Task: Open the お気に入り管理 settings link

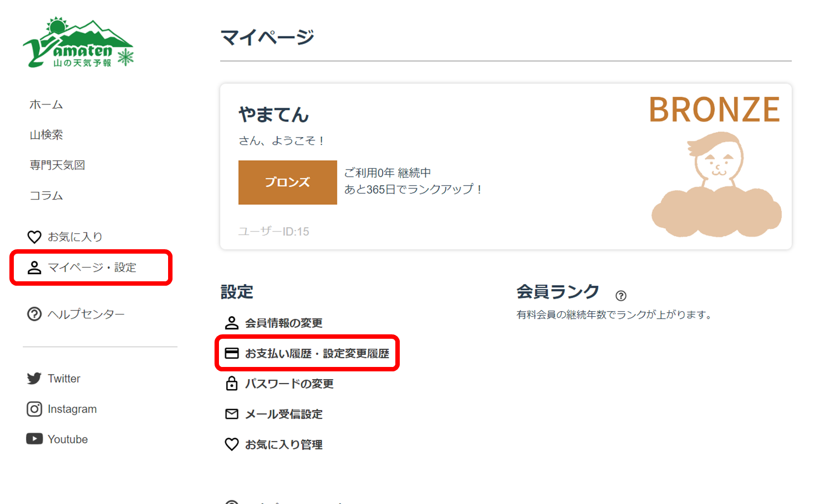Action: [284, 444]
